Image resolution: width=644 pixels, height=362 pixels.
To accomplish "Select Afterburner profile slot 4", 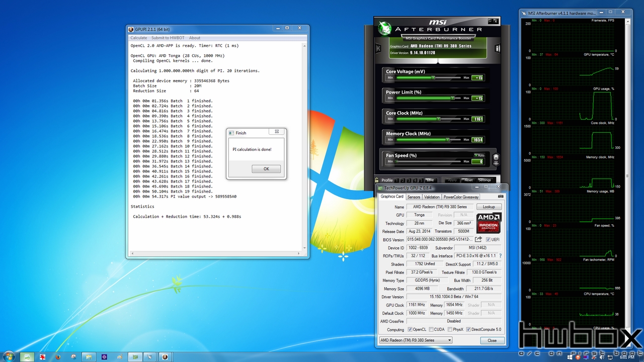I will point(415,180).
